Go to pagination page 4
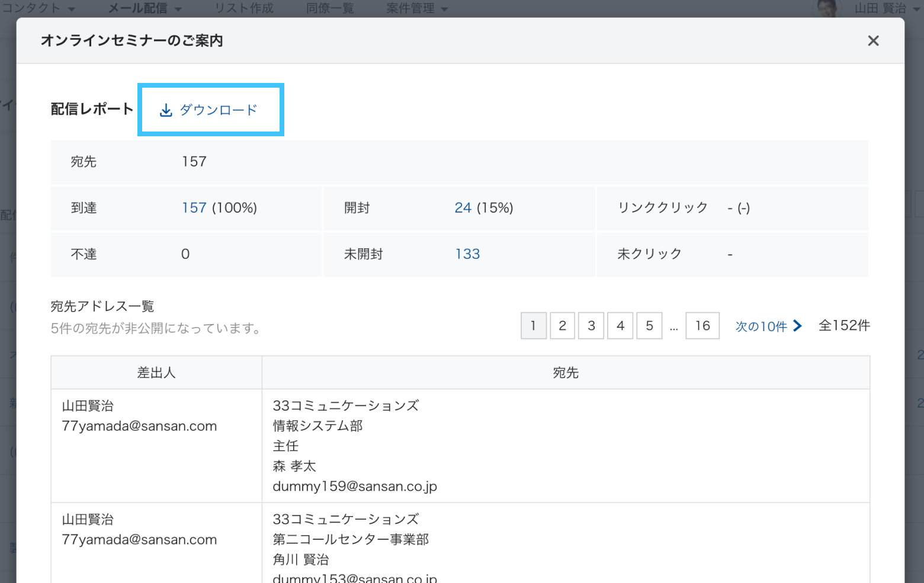The image size is (924, 583). pyautogui.click(x=620, y=326)
